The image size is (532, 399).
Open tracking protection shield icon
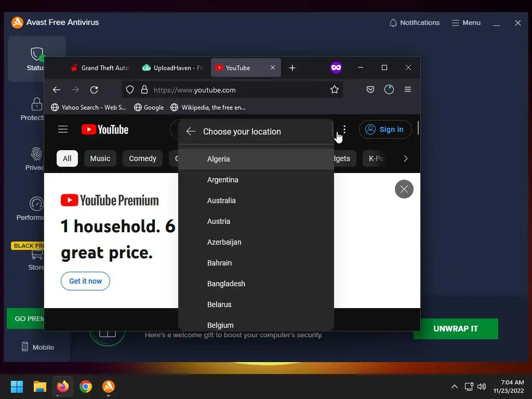click(129, 89)
